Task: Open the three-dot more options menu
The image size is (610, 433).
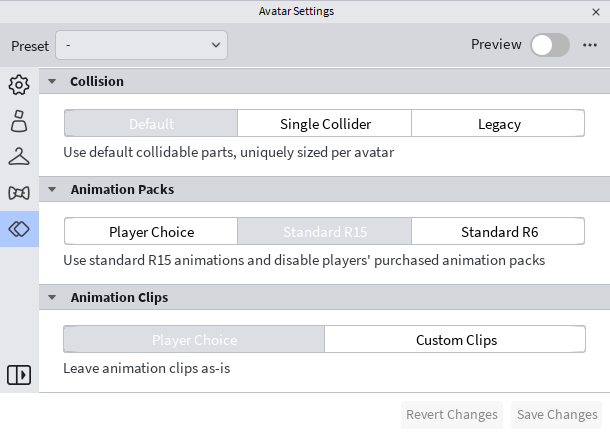Action: [x=590, y=45]
